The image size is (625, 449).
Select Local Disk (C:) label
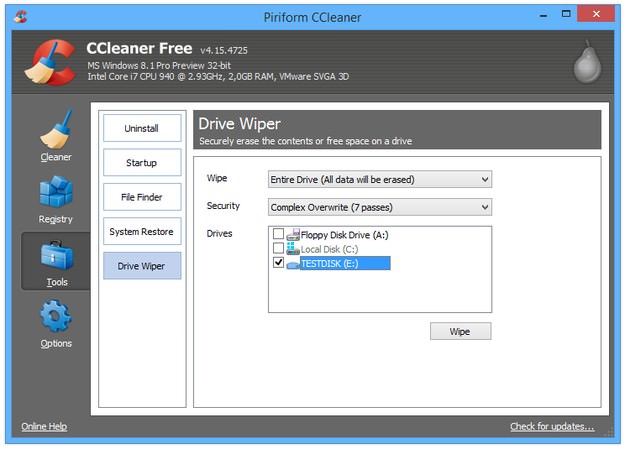click(330, 249)
